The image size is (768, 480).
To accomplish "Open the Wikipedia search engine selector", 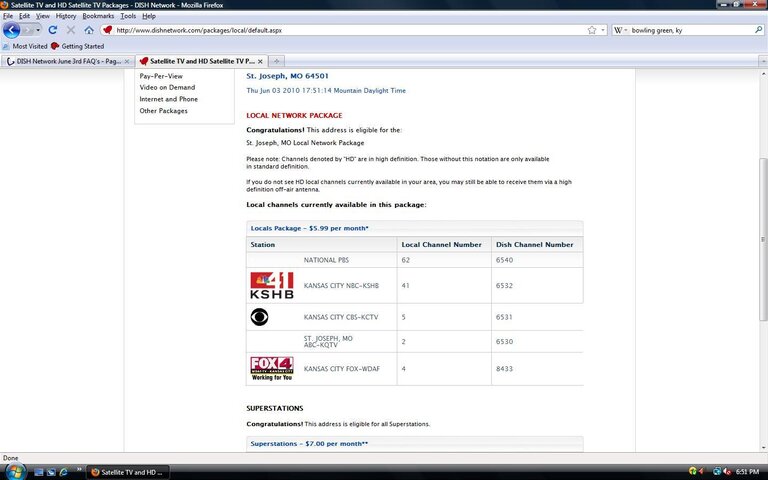I will 621,30.
